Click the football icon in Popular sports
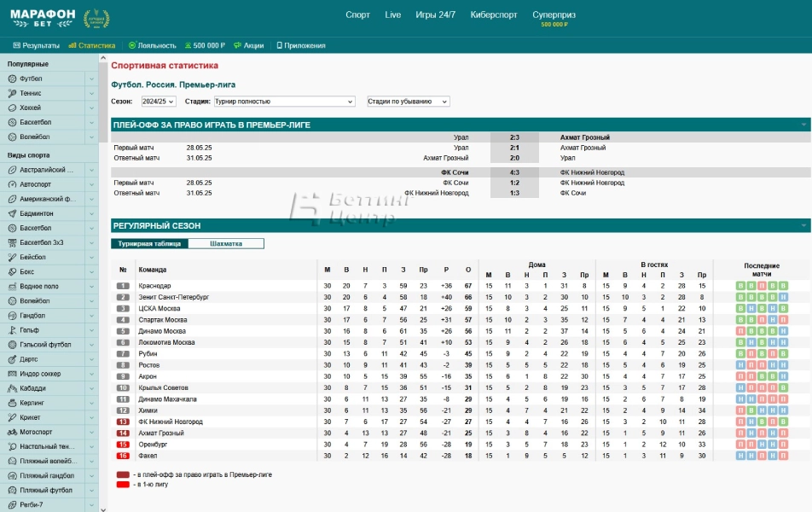Viewport: 812px width, 512px height. pyautogui.click(x=13, y=79)
